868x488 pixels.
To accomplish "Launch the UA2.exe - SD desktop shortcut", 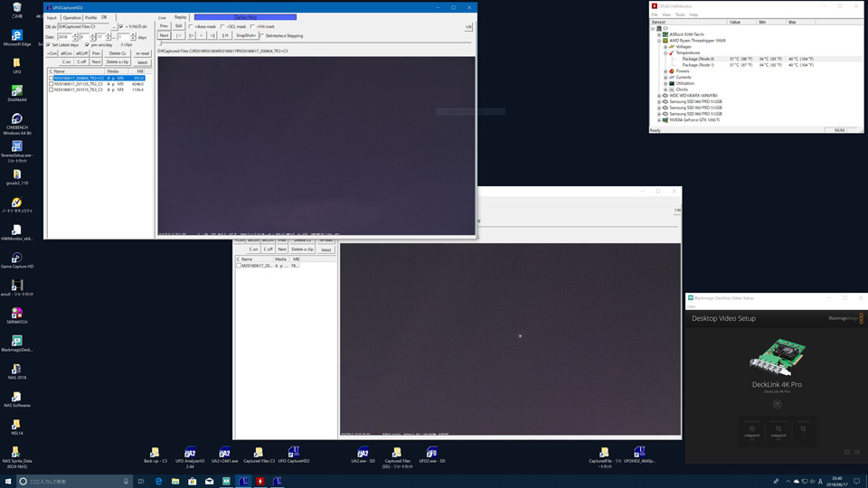I will (363, 455).
